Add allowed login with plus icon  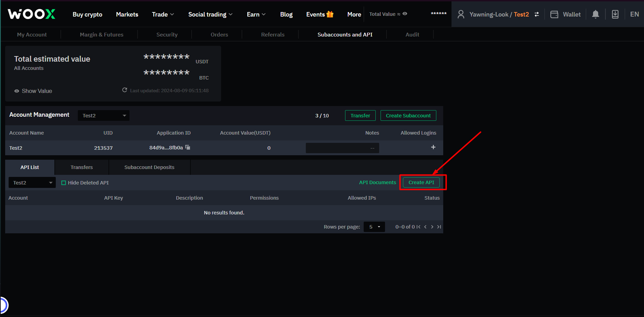[433, 147]
